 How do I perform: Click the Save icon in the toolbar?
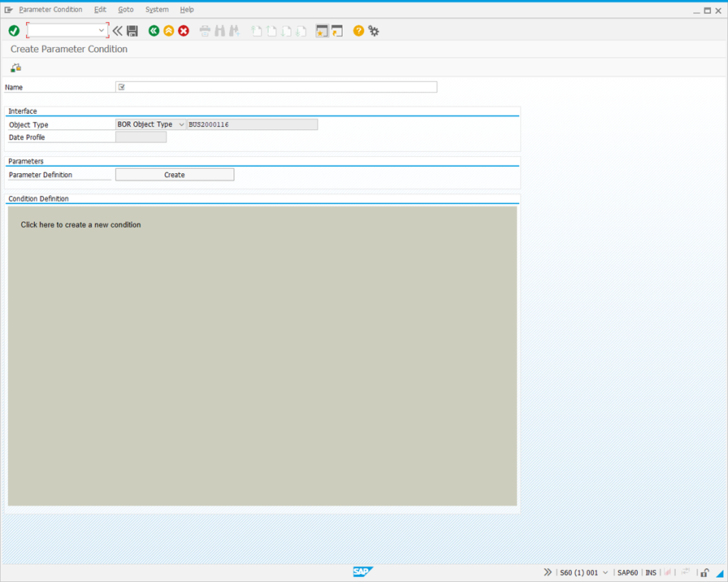pos(132,30)
